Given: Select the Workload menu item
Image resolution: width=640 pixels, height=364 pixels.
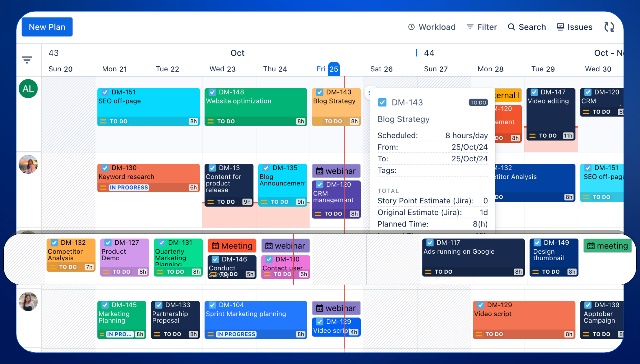Looking at the screenshot, I should point(432,27).
